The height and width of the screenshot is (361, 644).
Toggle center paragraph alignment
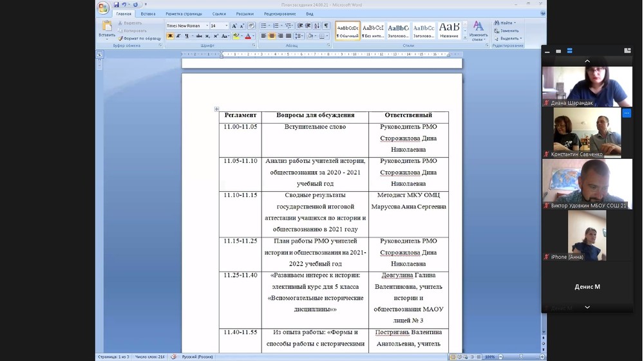272,36
